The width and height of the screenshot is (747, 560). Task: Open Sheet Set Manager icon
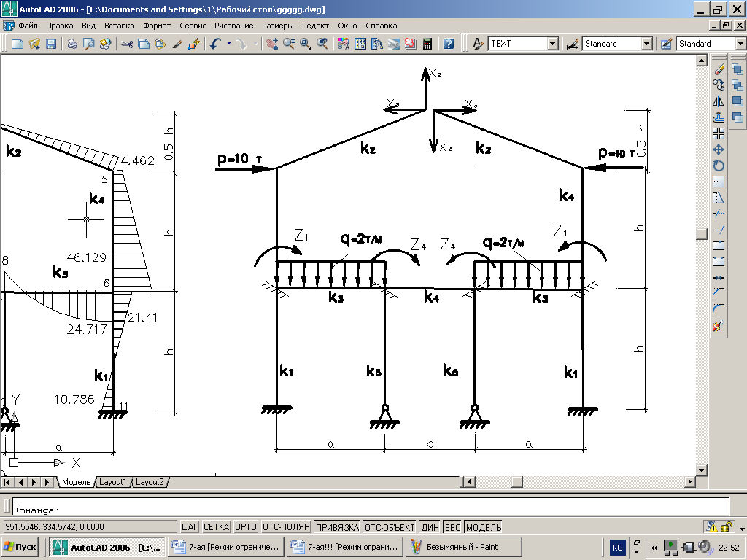click(393, 44)
